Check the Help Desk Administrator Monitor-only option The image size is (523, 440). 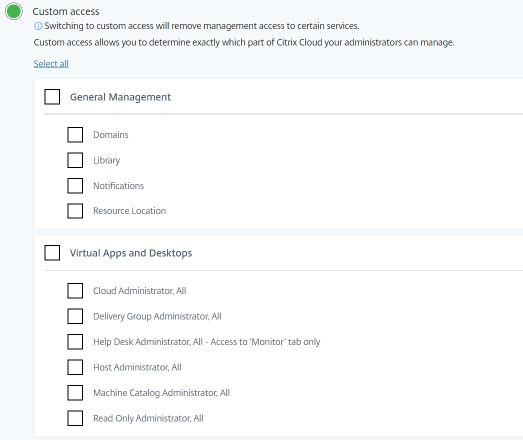click(x=75, y=342)
